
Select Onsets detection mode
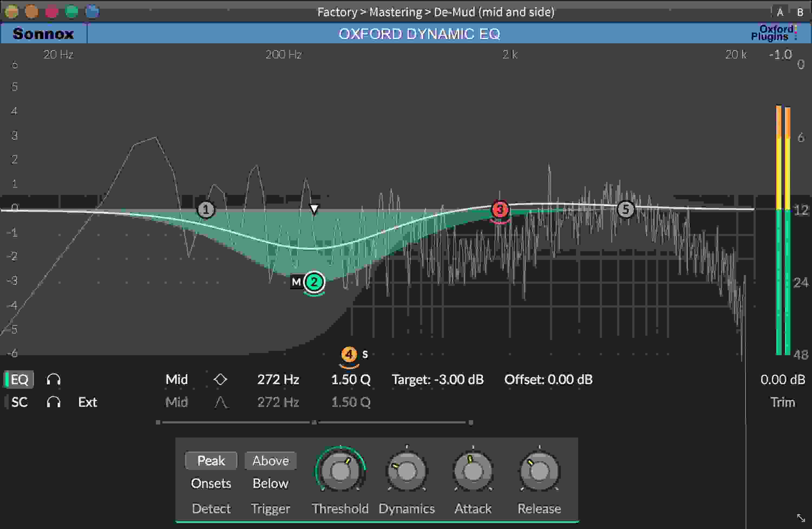coord(211,483)
